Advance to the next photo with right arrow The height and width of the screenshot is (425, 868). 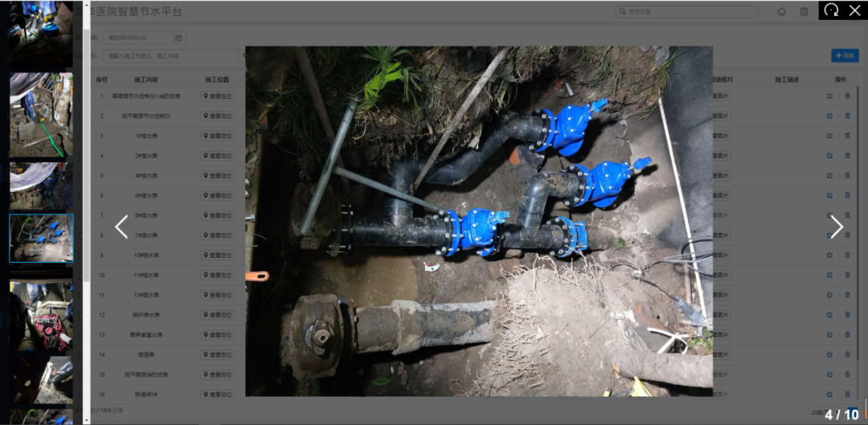tap(837, 227)
